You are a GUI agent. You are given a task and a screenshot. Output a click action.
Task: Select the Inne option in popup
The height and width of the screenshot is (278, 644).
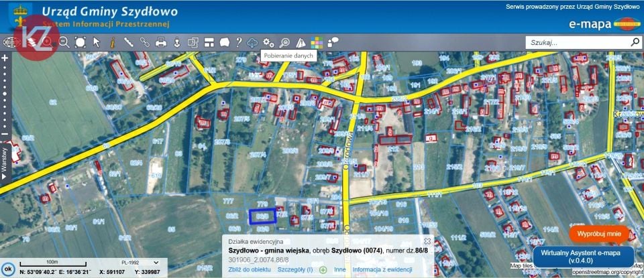tap(339, 269)
